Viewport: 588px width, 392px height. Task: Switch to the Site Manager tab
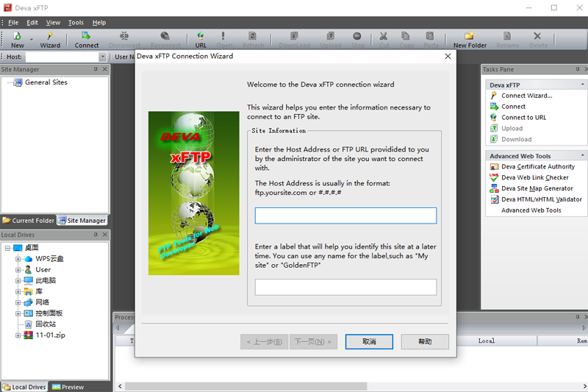point(82,221)
